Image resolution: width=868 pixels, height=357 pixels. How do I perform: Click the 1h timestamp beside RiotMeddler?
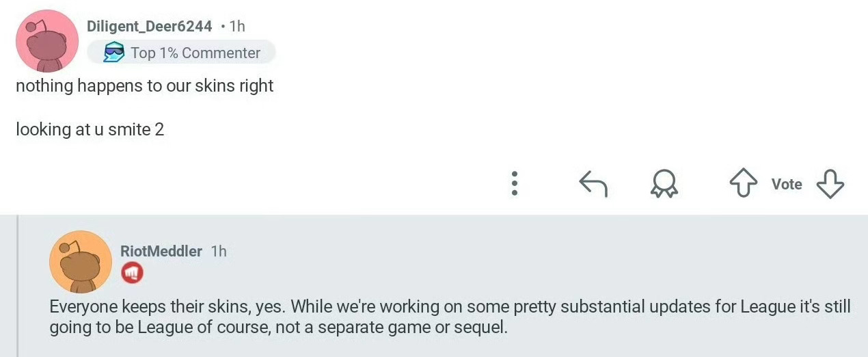coord(219,251)
